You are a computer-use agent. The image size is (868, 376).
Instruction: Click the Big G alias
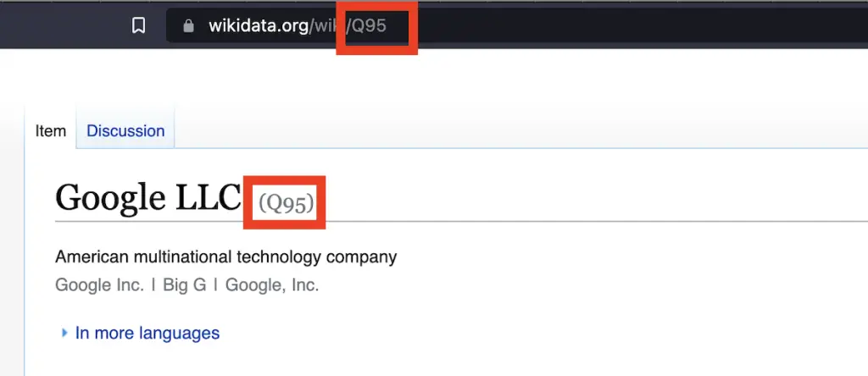(184, 285)
